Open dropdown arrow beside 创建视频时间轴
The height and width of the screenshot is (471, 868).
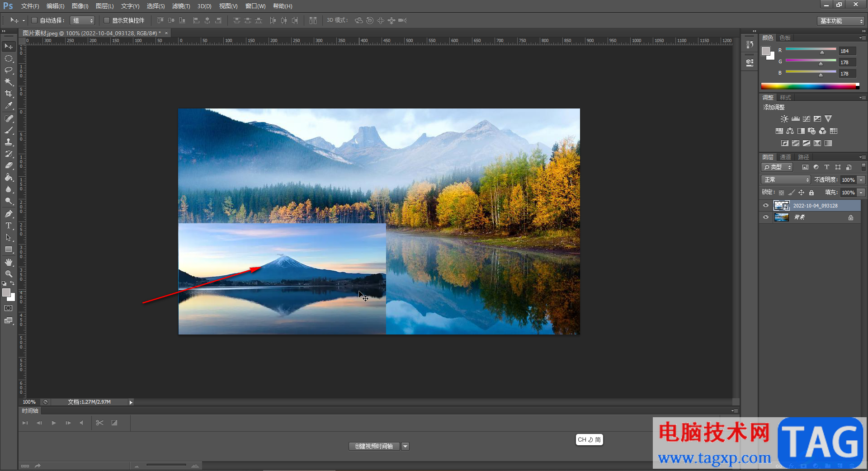(405, 446)
